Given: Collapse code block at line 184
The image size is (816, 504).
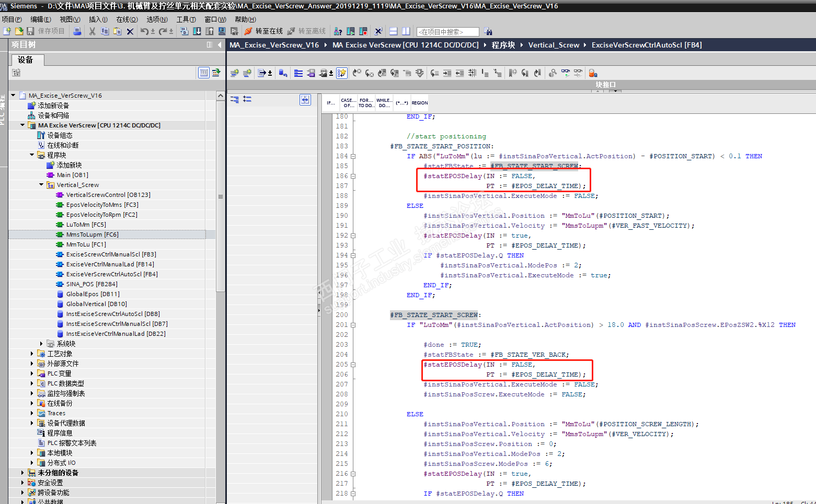Looking at the screenshot, I should pos(353,156).
